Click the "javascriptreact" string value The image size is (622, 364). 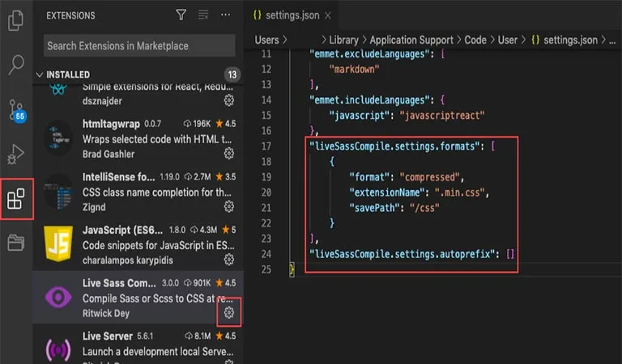click(442, 115)
